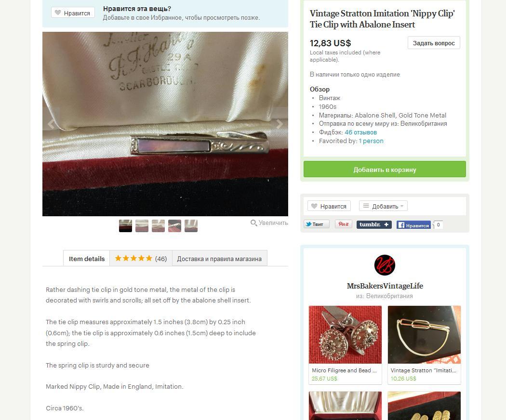506x420 pixels.
Task: Open the 1 person favorited link
Action: tap(371, 141)
